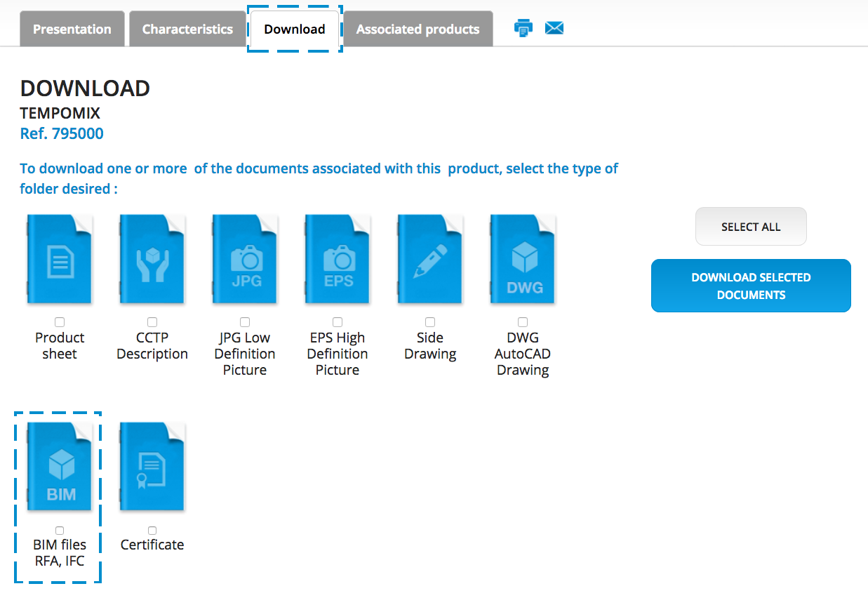Enable the CCTP Description checkbox

tap(152, 322)
